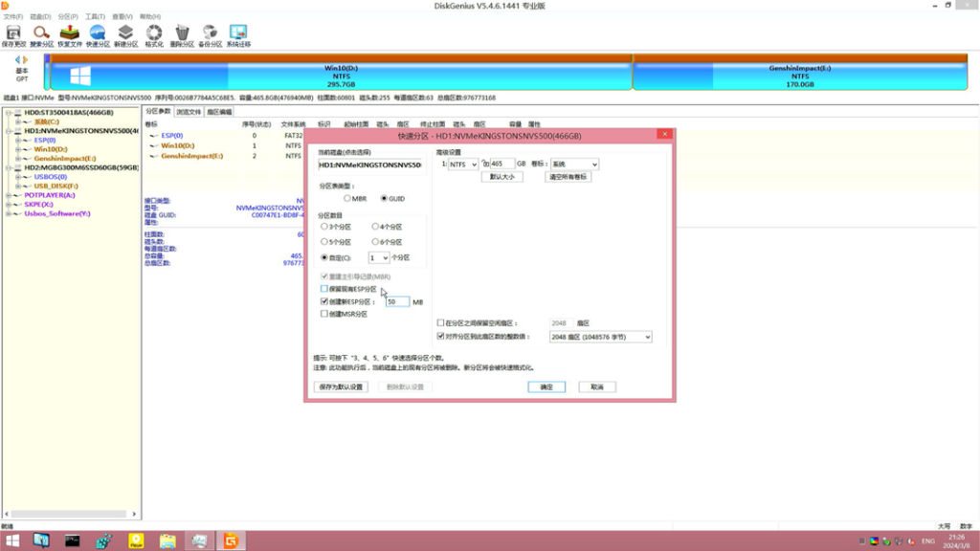The width and height of the screenshot is (980, 551).
Task: Click the 确定 button in the dialog
Action: click(546, 386)
